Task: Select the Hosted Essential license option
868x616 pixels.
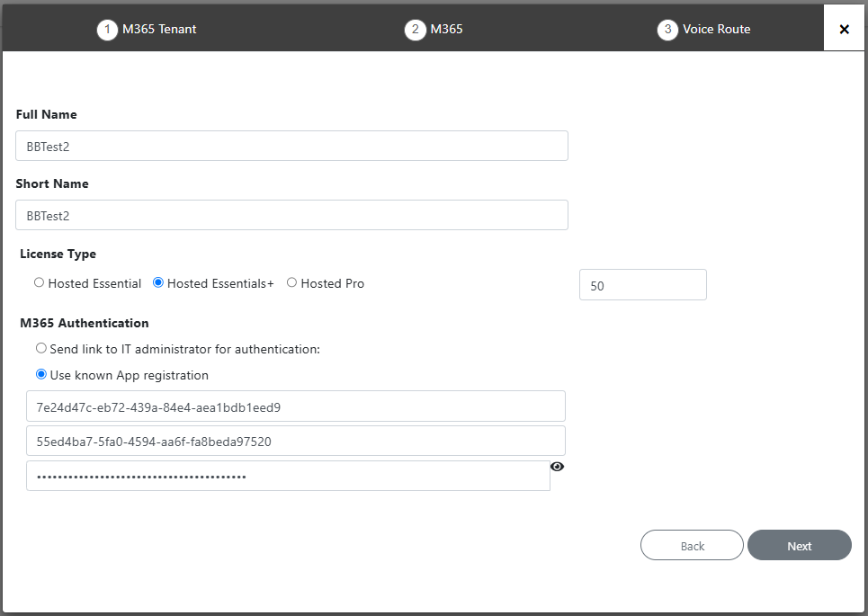Action: click(x=39, y=282)
